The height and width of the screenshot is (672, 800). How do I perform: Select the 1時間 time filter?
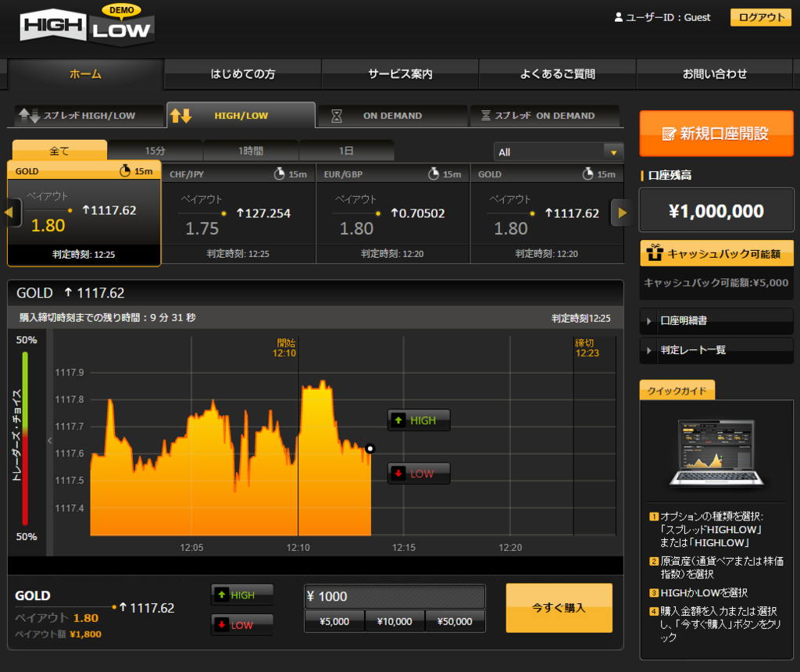(x=251, y=151)
